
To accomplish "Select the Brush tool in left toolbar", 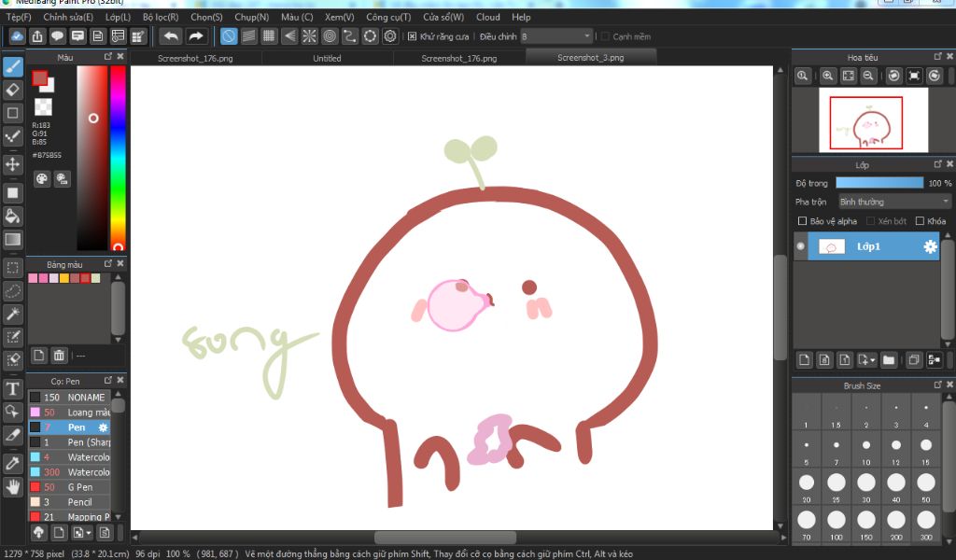I will (13, 66).
